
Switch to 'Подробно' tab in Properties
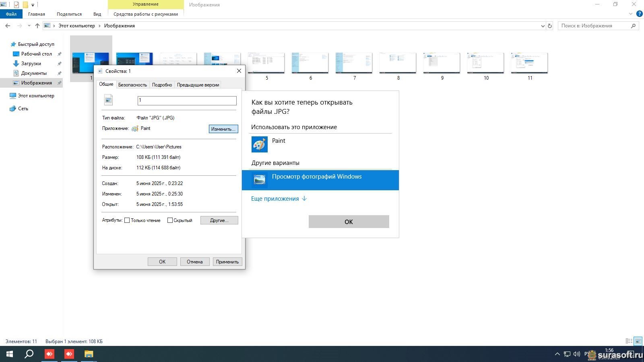coord(162,85)
